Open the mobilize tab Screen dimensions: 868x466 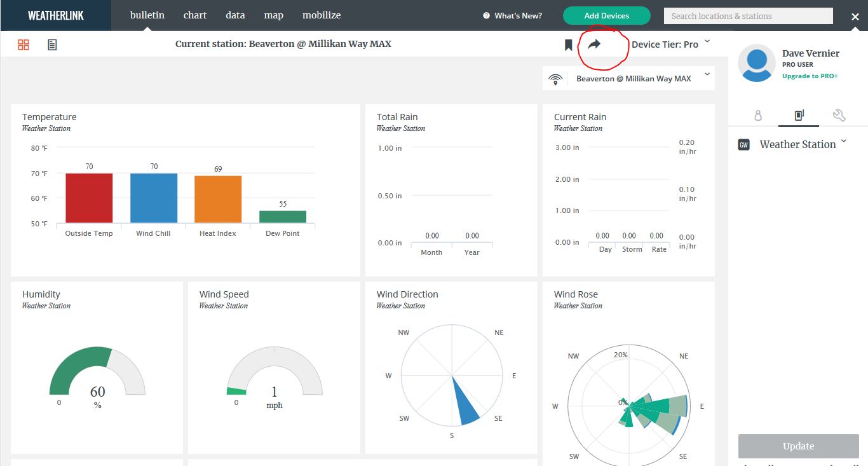[x=322, y=15]
